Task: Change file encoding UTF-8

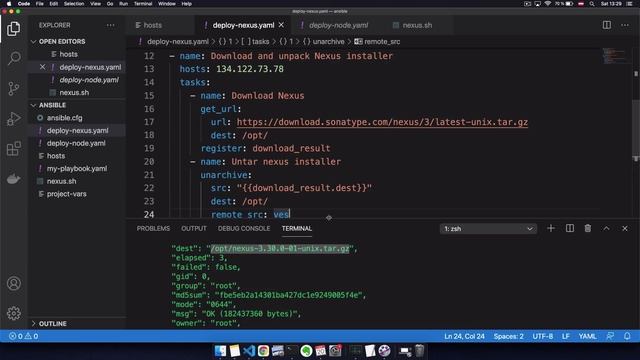Action: 542,336
